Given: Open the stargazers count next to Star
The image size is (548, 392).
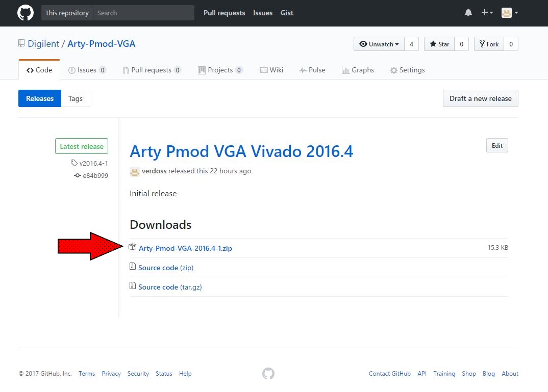Looking at the screenshot, I should (461, 44).
